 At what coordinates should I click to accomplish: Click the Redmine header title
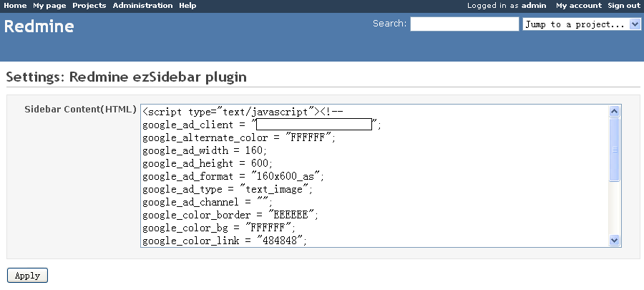39,27
